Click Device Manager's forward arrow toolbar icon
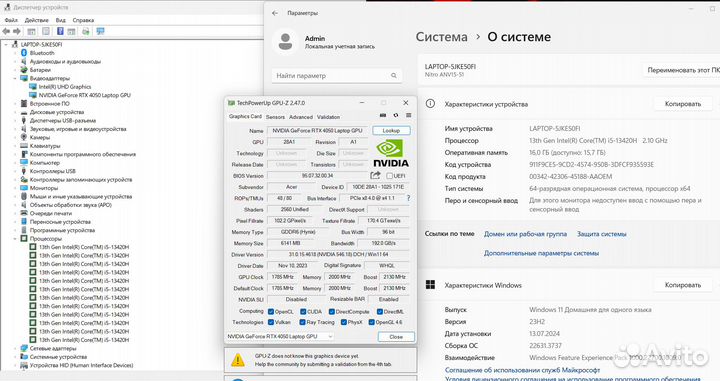This screenshot has height=381, width=720. [x=17, y=31]
